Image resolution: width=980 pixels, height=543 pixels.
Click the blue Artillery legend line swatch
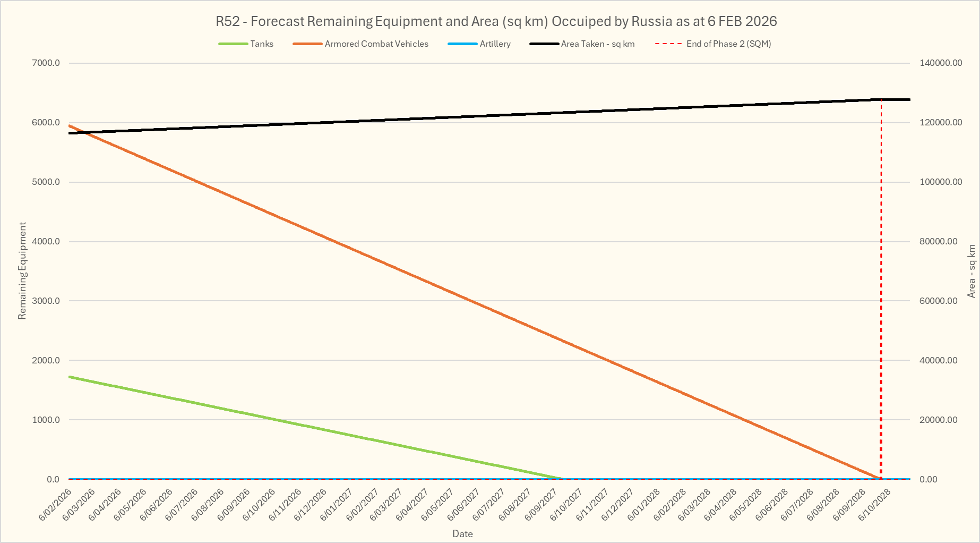462,44
